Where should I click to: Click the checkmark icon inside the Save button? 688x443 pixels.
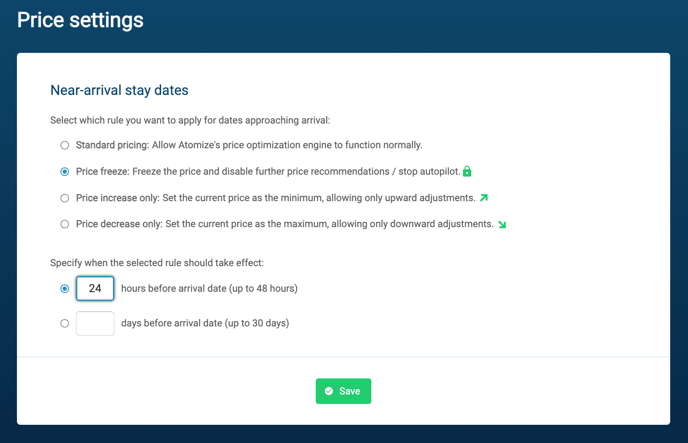click(329, 391)
